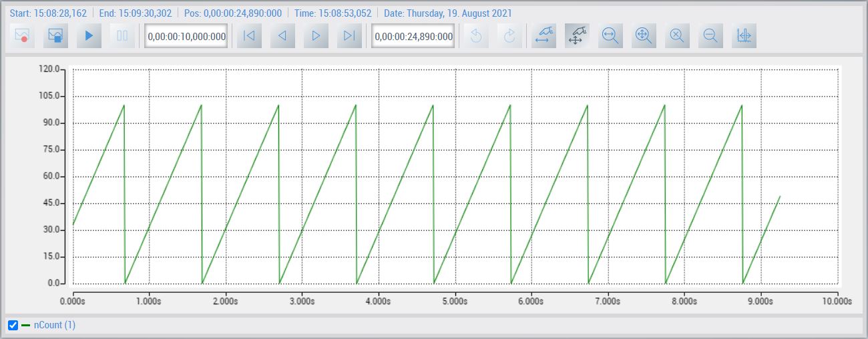Click the position field 0,00:00:24,890:000

(413, 36)
